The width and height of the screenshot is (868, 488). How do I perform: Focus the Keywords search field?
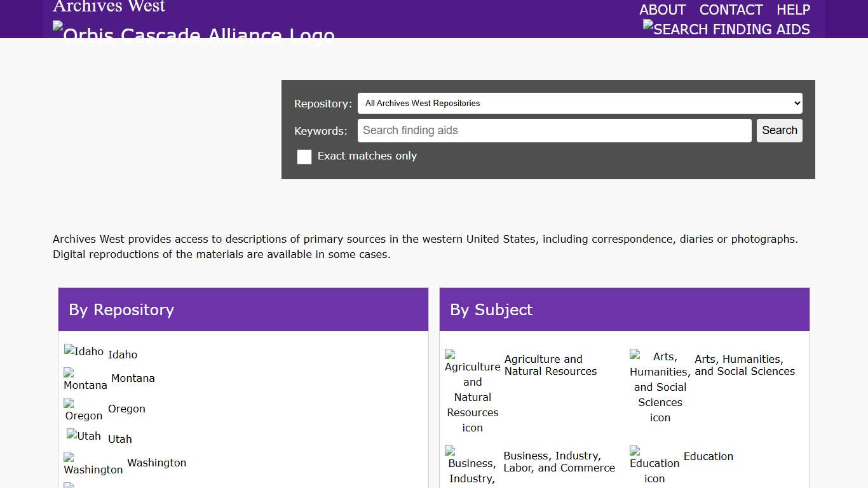[x=554, y=131]
